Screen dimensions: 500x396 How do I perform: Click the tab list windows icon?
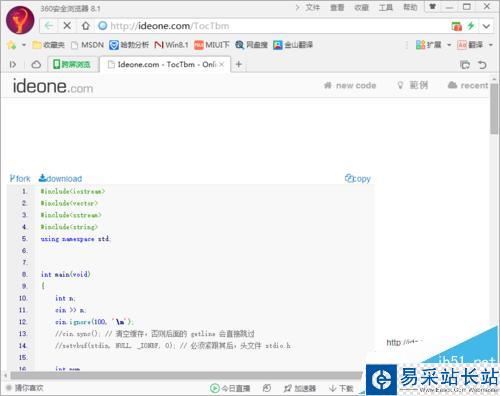pos(465,65)
